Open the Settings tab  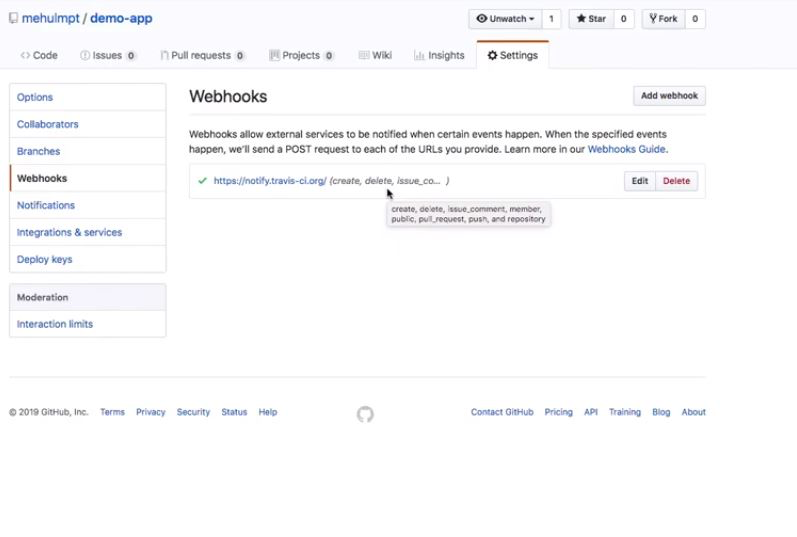pos(512,56)
